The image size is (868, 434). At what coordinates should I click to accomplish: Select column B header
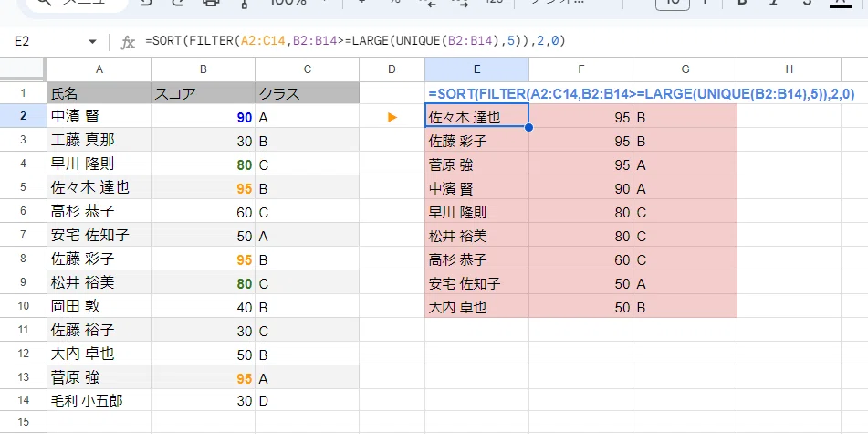[204, 69]
